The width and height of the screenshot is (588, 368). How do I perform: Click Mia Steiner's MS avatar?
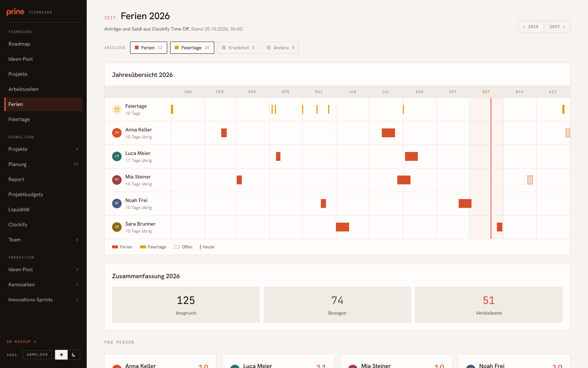point(117,180)
